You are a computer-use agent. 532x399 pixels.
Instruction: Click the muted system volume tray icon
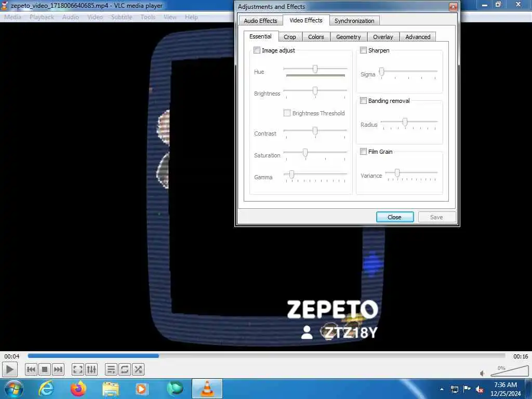(480, 389)
